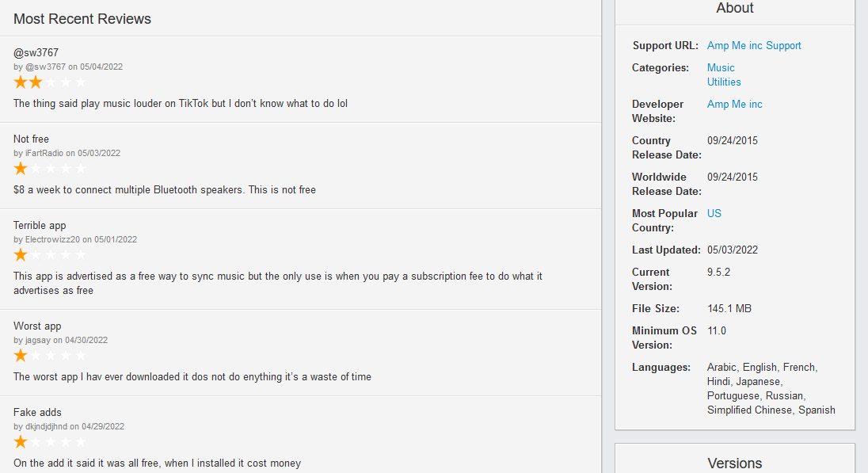
Task: Click the Versions panel heading
Action: (734, 463)
